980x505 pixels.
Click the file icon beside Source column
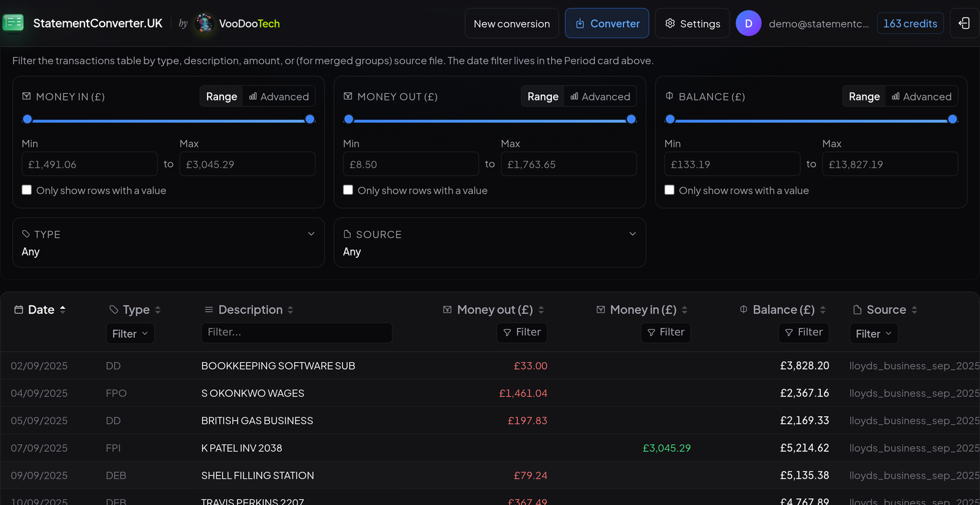[858, 309]
